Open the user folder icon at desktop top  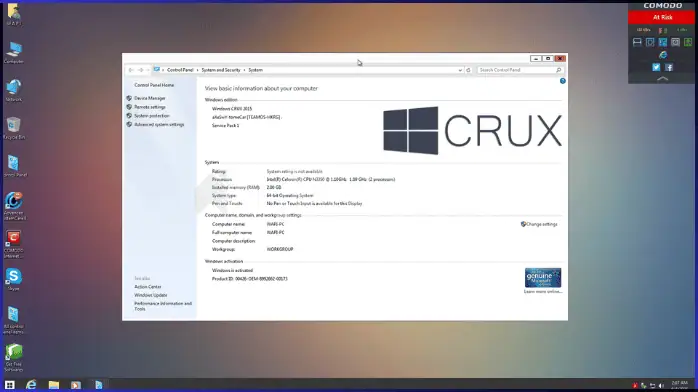point(14,14)
